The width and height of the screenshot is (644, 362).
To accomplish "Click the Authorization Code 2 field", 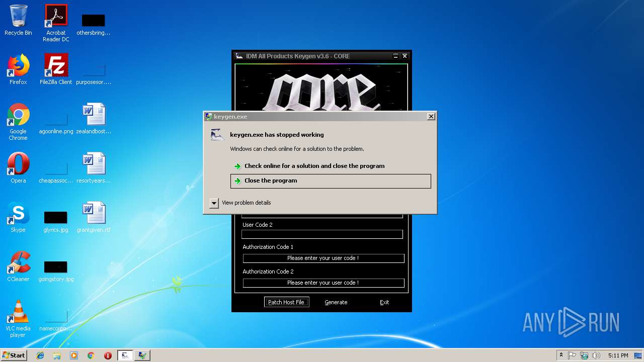I will tap(324, 283).
